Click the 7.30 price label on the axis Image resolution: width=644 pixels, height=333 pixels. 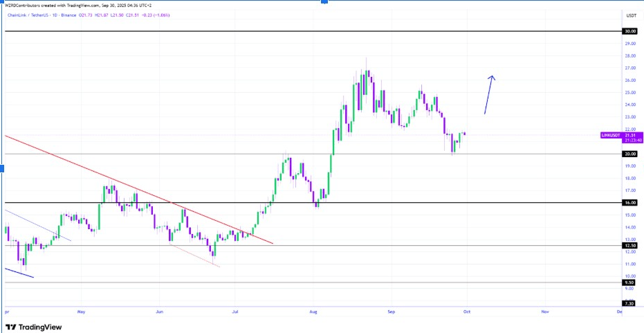(629, 303)
